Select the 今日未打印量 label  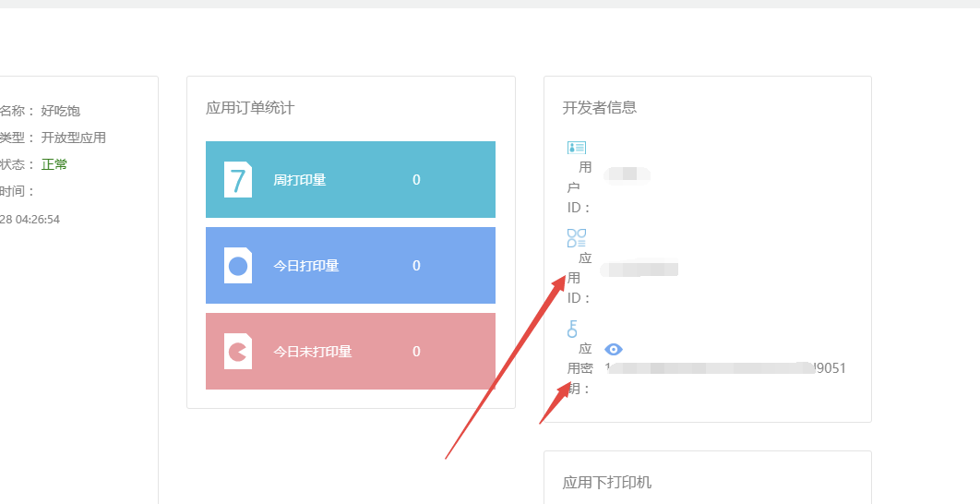coord(313,352)
